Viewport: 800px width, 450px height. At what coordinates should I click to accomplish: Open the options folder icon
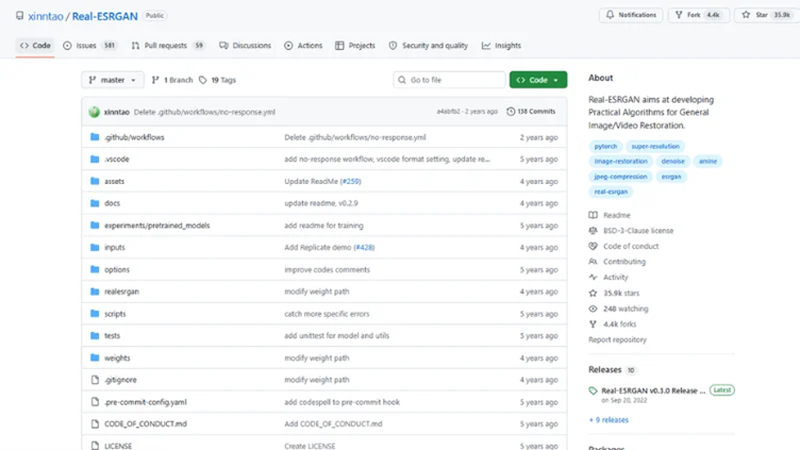[x=94, y=269]
